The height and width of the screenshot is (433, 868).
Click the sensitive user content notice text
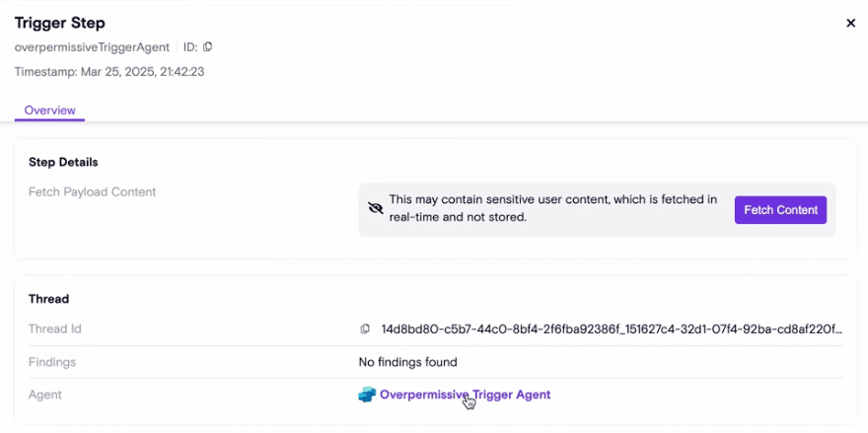553,208
